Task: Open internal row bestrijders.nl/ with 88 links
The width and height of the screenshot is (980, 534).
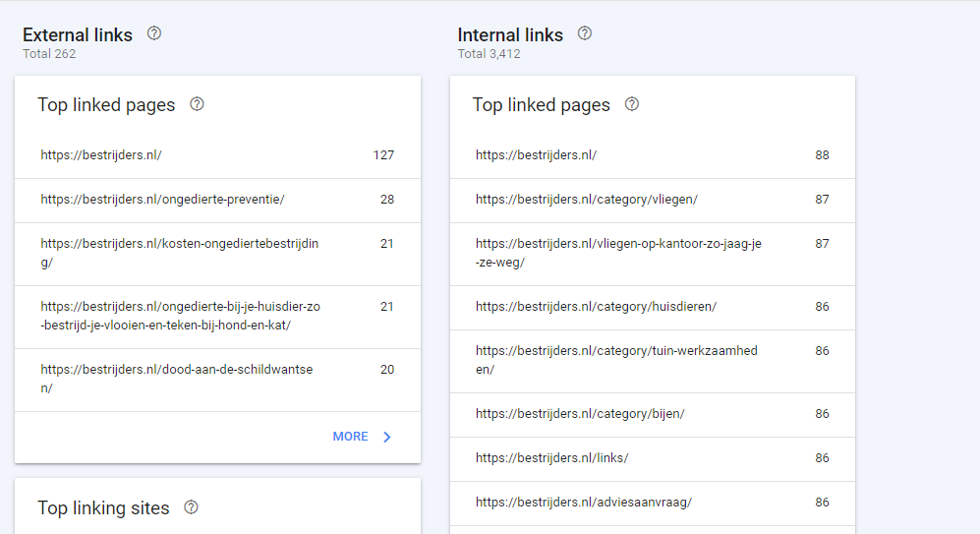Action: click(x=653, y=155)
